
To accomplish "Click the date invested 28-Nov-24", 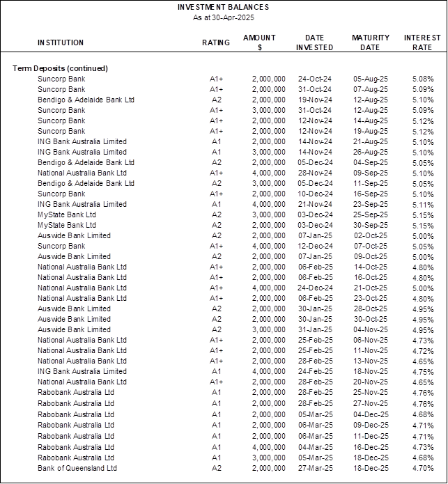I will coord(315,173).
